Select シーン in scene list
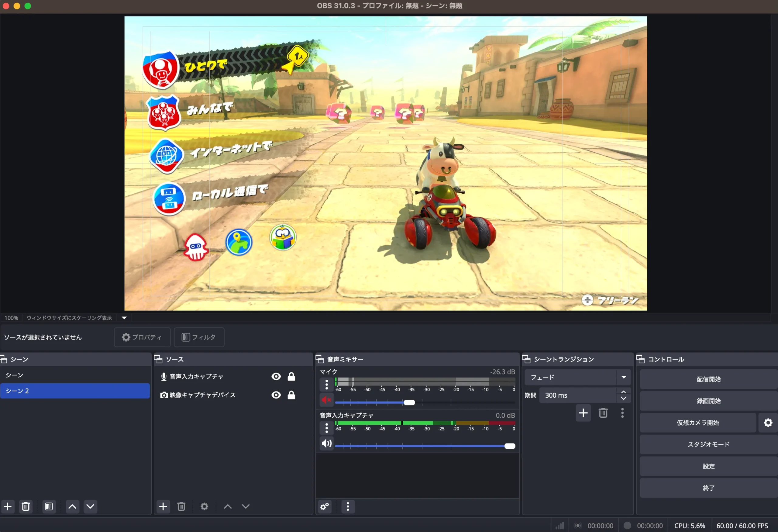The image size is (778, 532). point(75,375)
